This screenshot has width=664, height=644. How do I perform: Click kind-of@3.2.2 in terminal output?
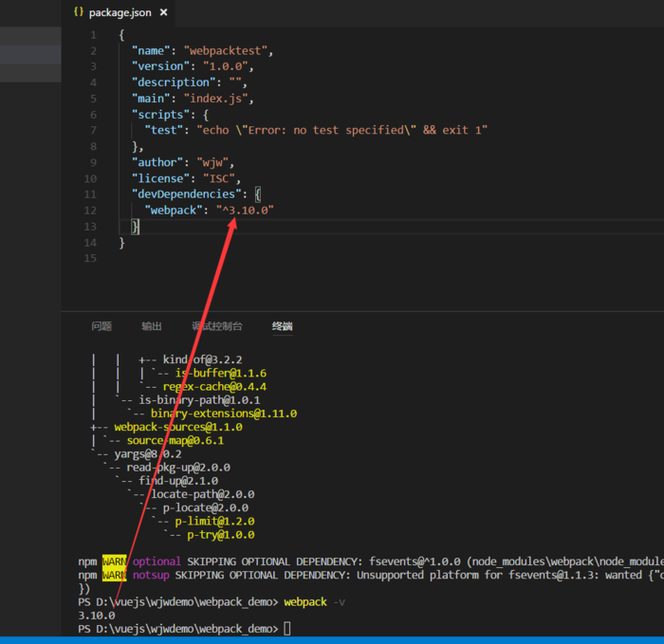[202, 359]
